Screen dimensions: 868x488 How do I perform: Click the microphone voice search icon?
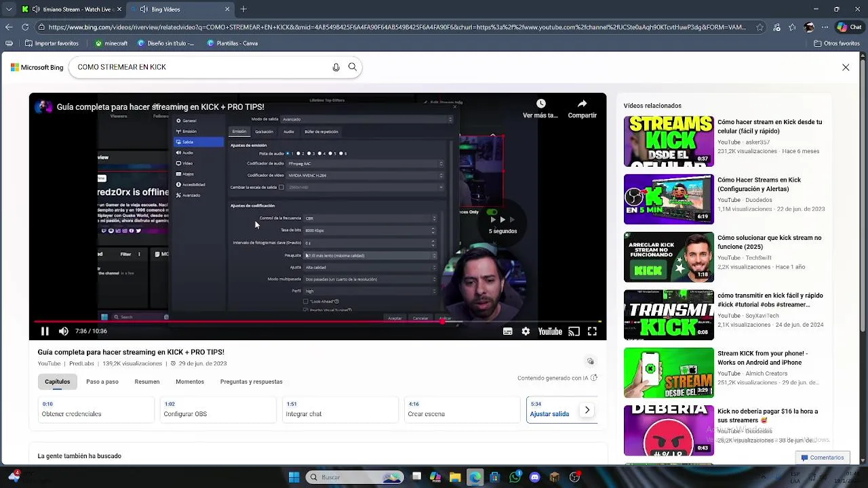pos(336,67)
